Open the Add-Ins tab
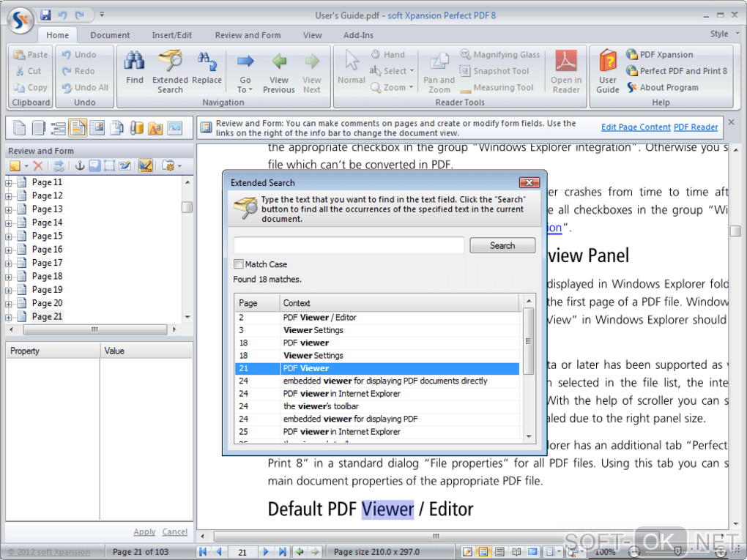Image resolution: width=747 pixels, height=560 pixels. click(358, 35)
